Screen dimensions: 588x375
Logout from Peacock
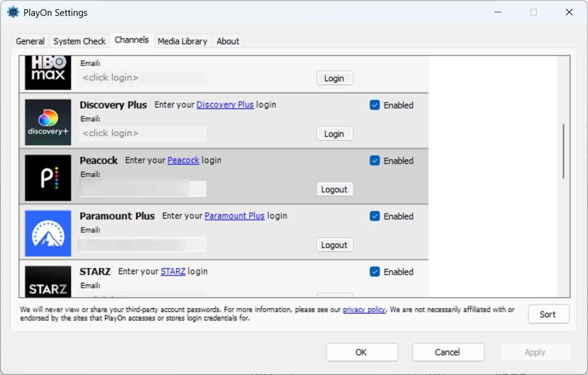click(334, 189)
